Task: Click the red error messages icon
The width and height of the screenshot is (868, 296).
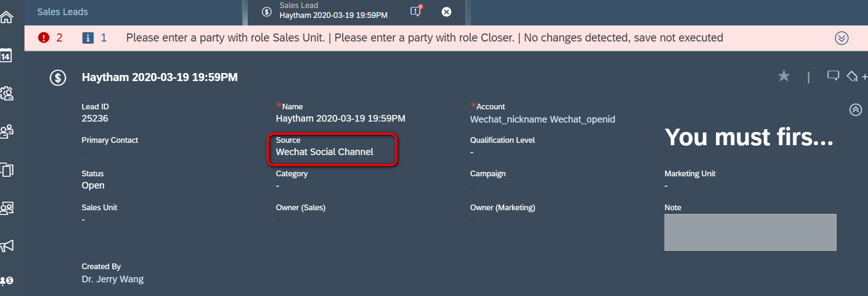Action: coord(44,38)
